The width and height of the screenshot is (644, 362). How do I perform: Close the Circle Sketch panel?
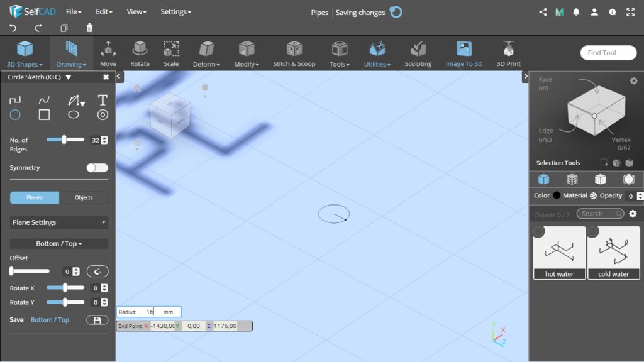pyautogui.click(x=106, y=77)
